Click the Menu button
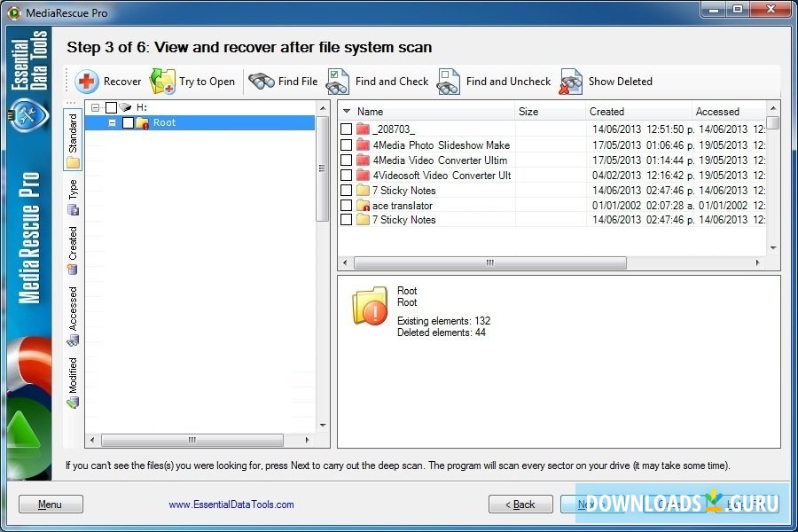Image resolution: width=798 pixels, height=532 pixels. [x=51, y=505]
